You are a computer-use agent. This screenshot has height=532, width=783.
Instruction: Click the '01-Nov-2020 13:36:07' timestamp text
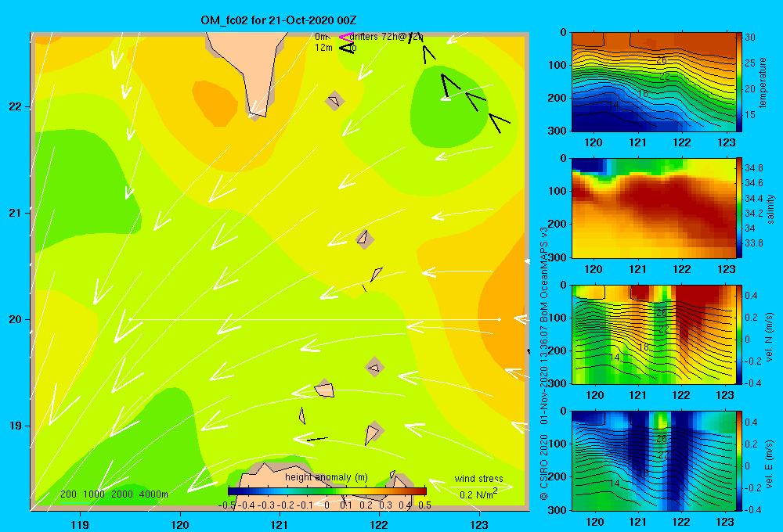click(x=544, y=374)
